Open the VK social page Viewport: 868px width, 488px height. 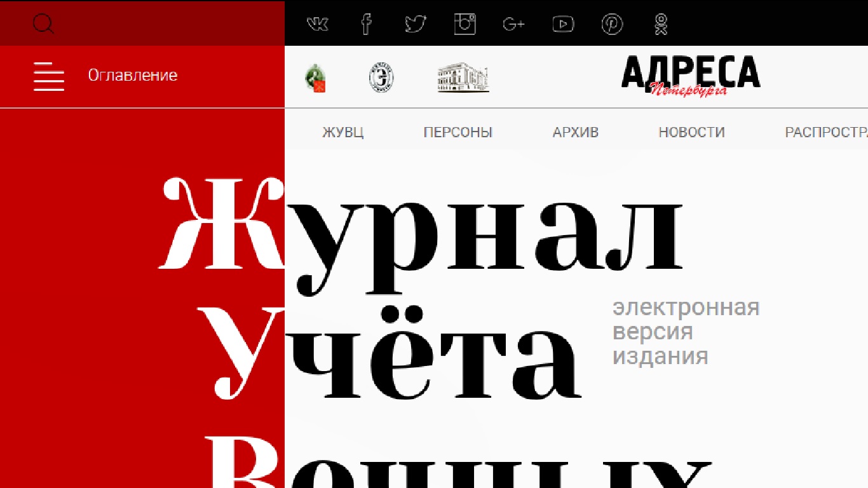pos(318,24)
